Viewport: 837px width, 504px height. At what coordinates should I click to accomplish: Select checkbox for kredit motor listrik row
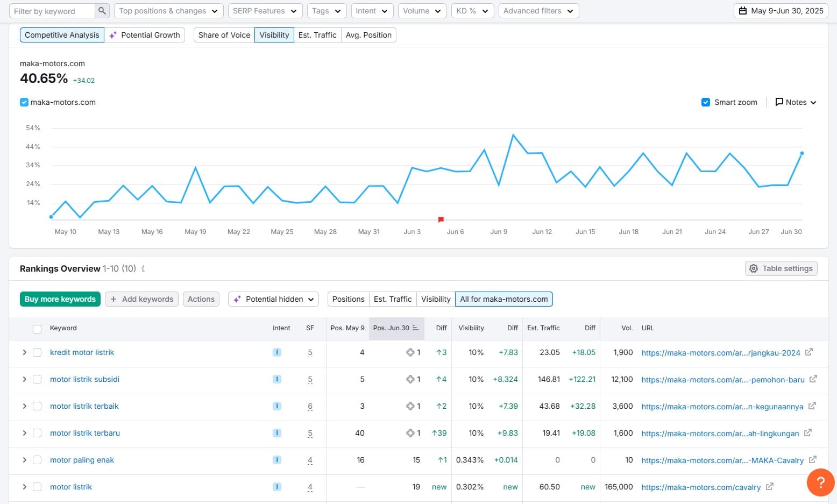click(x=37, y=352)
